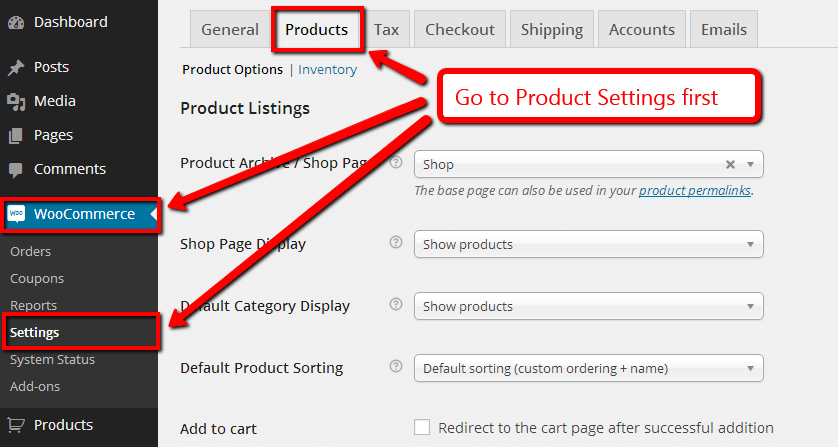The height and width of the screenshot is (447, 838).
Task: Click the WooCommerce Woo logo icon
Action: point(17,214)
